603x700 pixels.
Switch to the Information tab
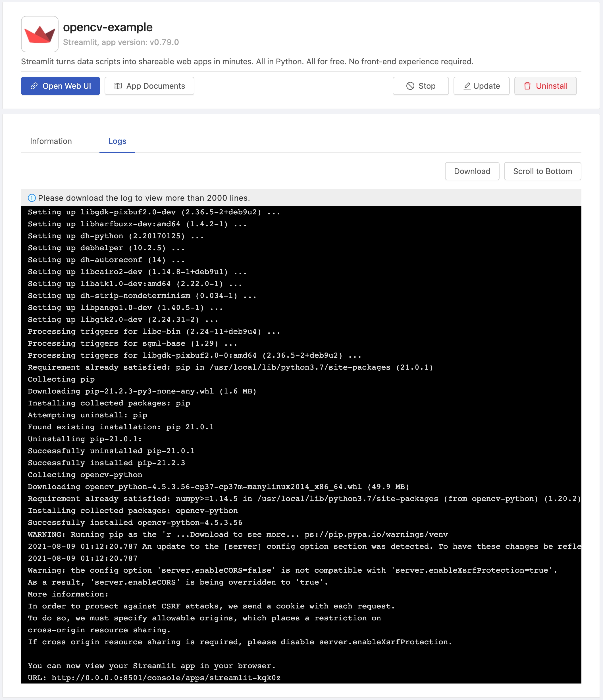tap(51, 141)
